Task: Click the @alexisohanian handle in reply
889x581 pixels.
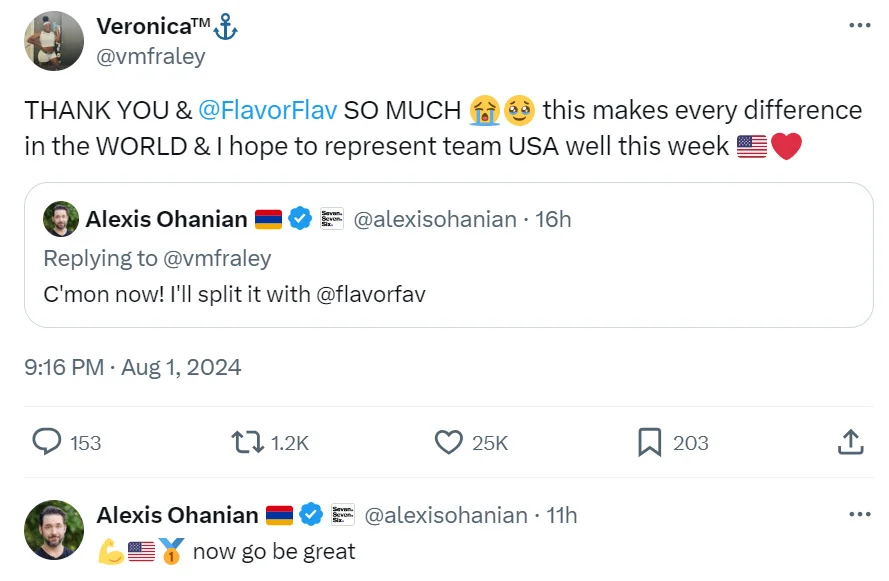Action: 445,515
